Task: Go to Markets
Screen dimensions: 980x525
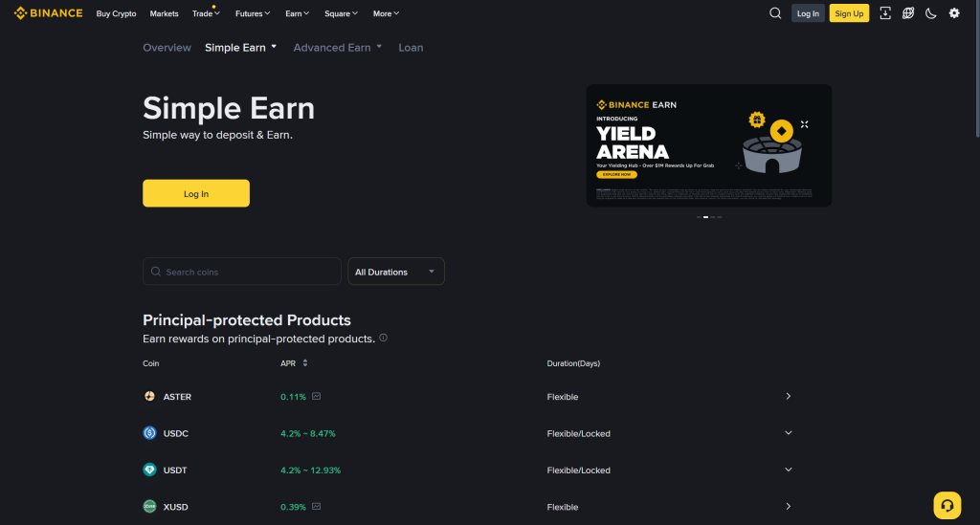Action: [164, 13]
